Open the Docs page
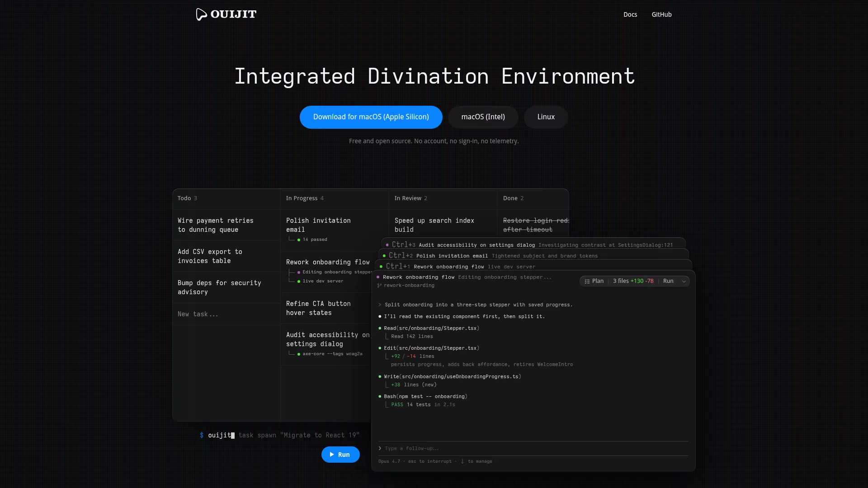 coord(630,14)
